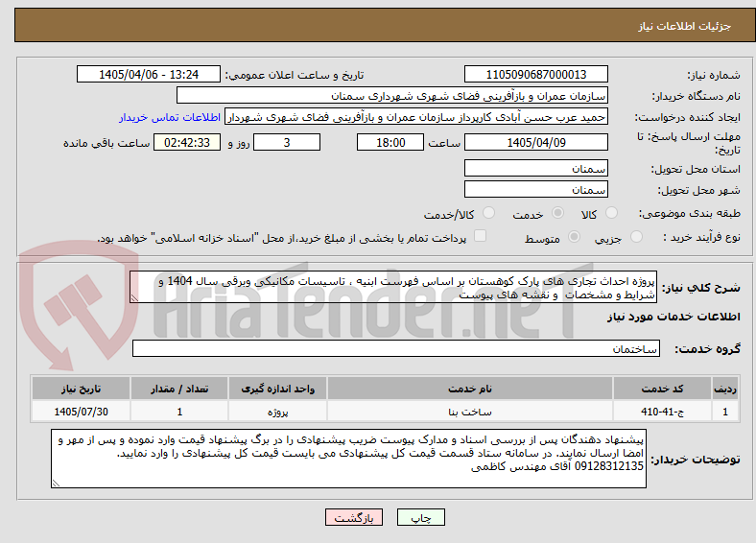Click the کد خدمت column header
The height and width of the screenshot is (543, 756).
pyautogui.click(x=663, y=389)
